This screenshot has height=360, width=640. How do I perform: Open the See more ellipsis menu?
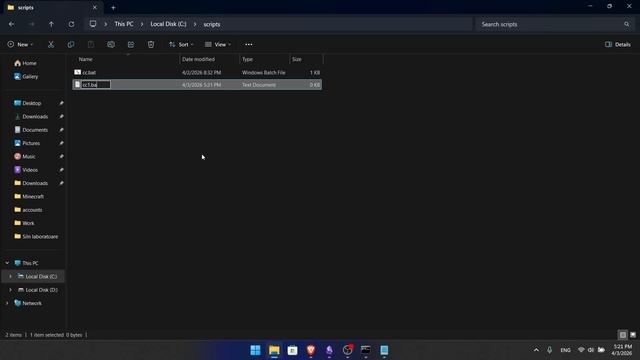click(x=249, y=44)
